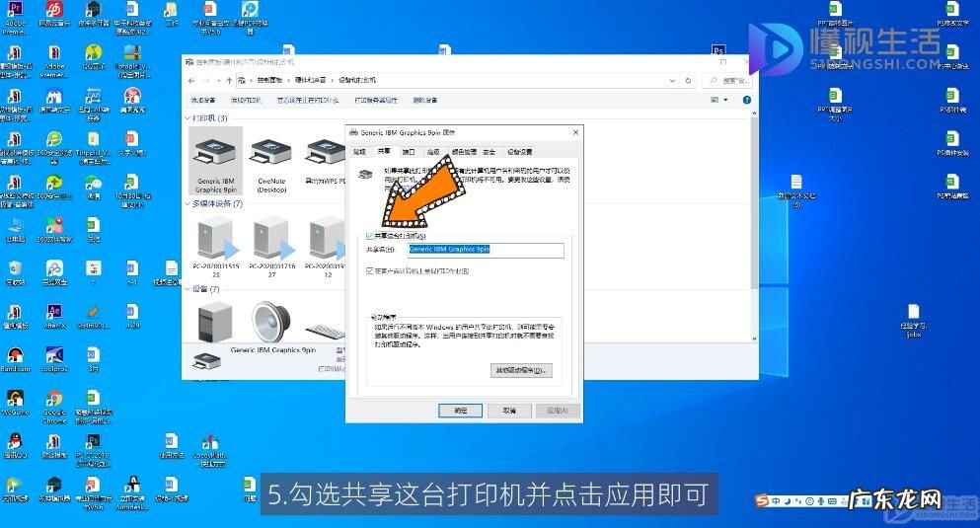Click Cancel button in printer properties

point(509,411)
